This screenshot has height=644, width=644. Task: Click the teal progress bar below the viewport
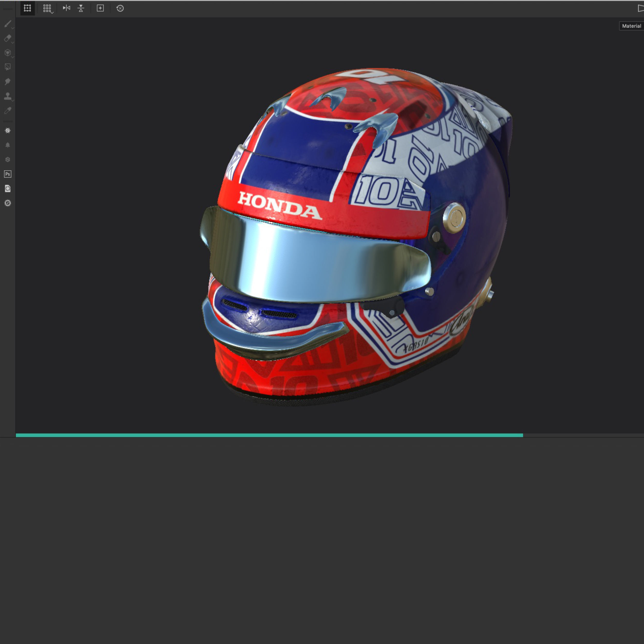point(269,435)
